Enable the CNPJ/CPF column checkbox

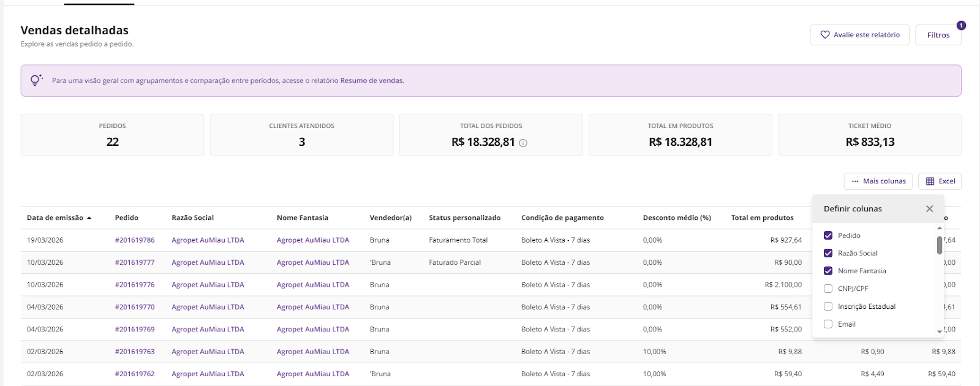(828, 289)
